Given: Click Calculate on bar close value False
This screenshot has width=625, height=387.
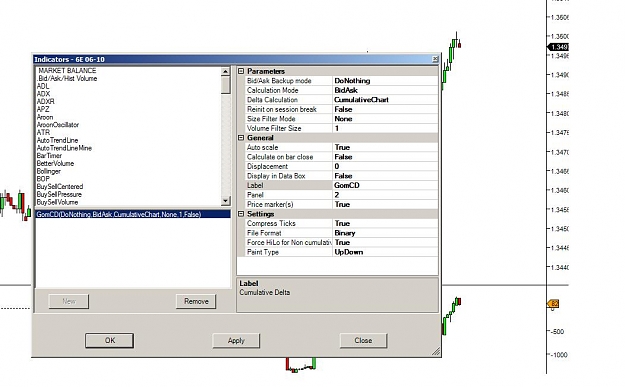Looking at the screenshot, I should coord(385,157).
